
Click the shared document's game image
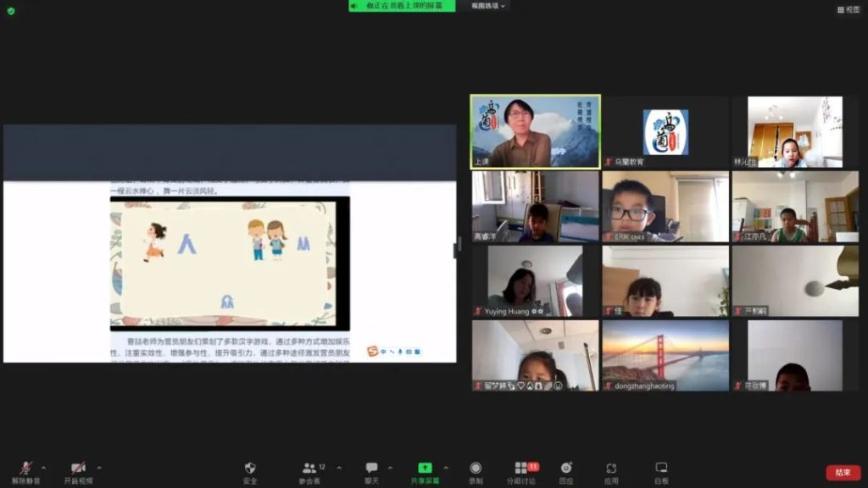pyautogui.click(x=230, y=263)
